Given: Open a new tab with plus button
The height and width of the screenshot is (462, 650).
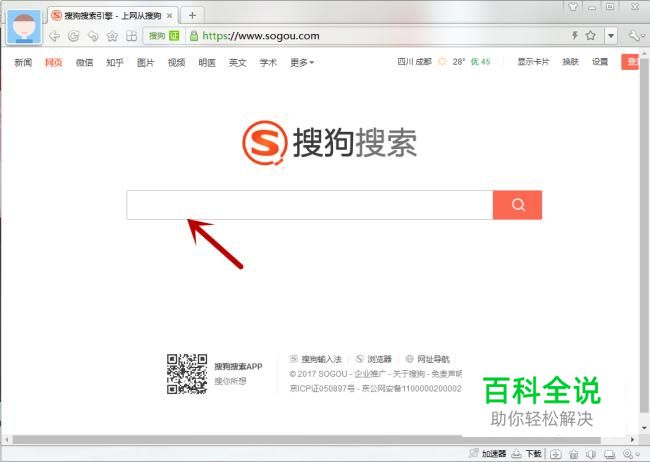Looking at the screenshot, I should tap(192, 15).
